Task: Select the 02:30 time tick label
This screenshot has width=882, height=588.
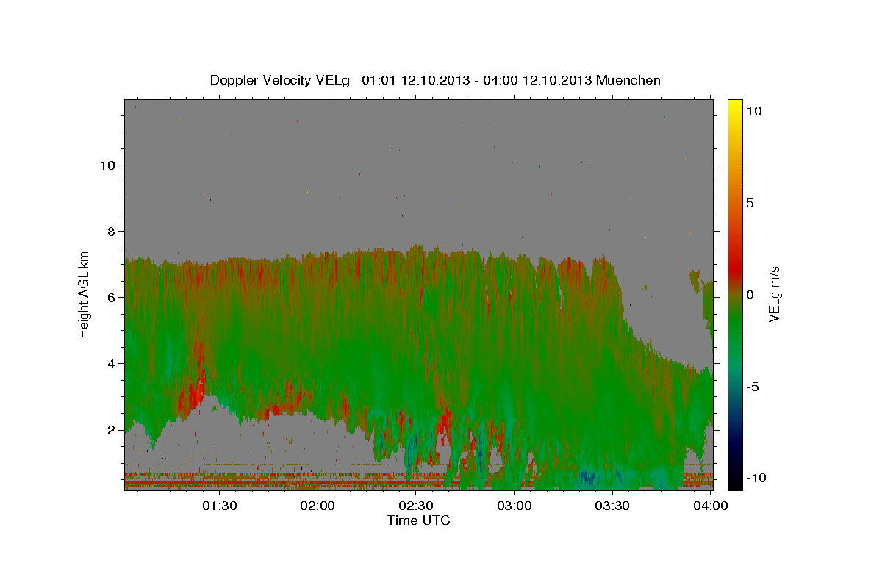Action: (416, 506)
